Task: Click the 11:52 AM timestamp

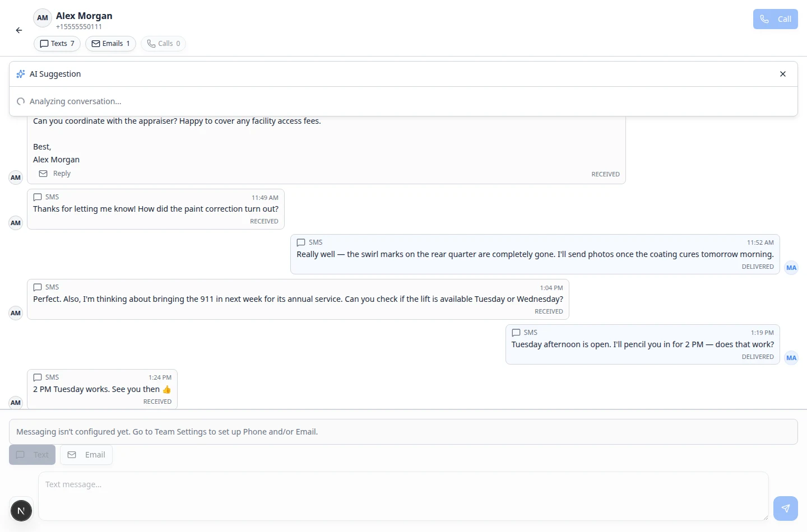Action: point(760,242)
